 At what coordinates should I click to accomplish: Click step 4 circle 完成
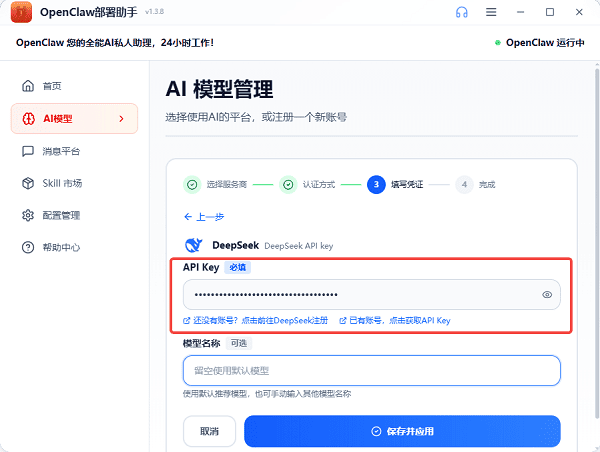point(464,185)
